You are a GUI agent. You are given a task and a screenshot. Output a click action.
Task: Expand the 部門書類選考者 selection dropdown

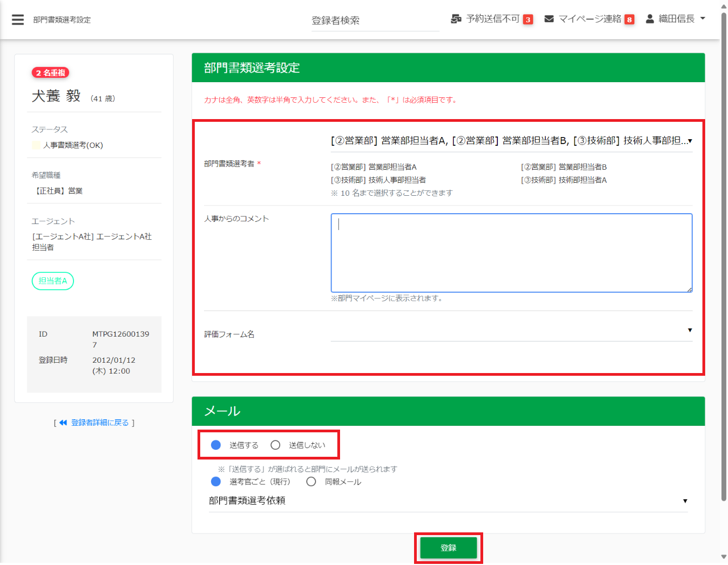pos(511,141)
